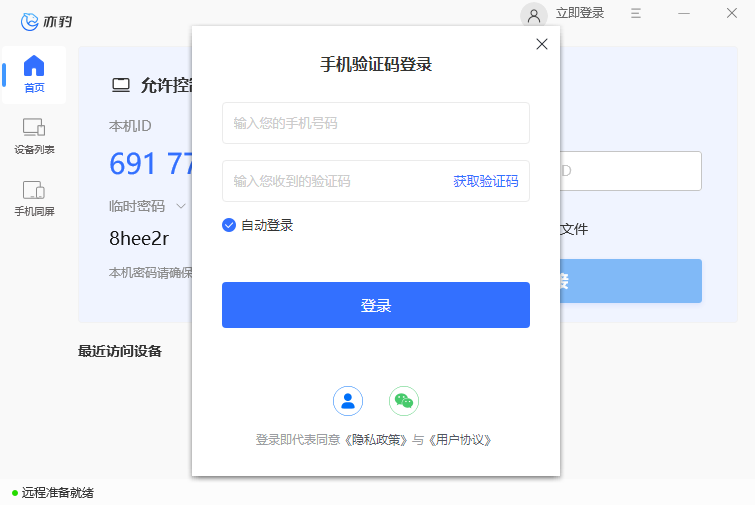Open the hamburger menu in title bar
Image resolution: width=755 pixels, height=505 pixels.
(636, 13)
